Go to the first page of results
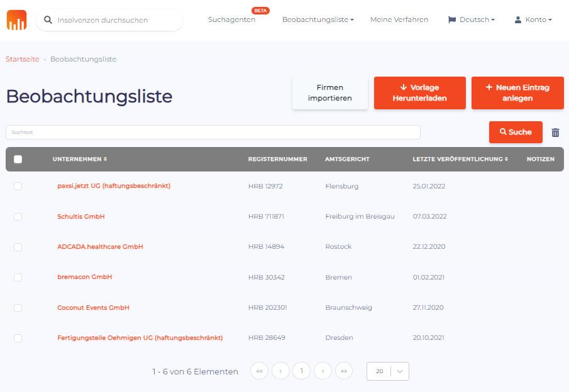The width and height of the screenshot is (569, 392). 259,371
